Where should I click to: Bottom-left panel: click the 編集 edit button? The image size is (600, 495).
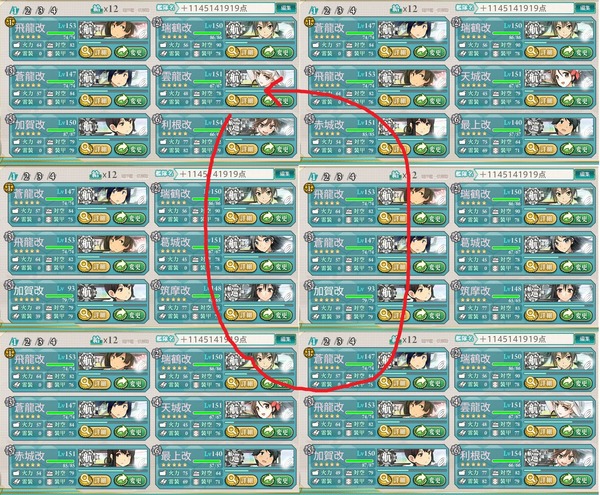(x=286, y=339)
